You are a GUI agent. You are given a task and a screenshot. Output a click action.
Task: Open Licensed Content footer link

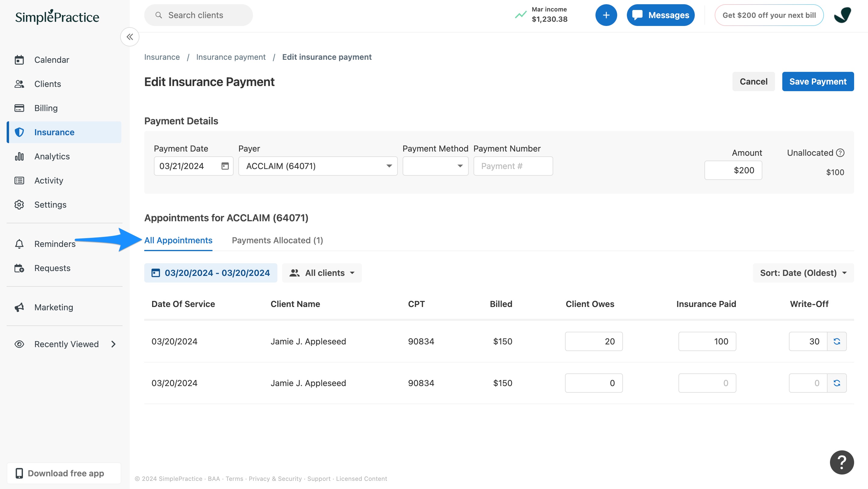[361, 478]
